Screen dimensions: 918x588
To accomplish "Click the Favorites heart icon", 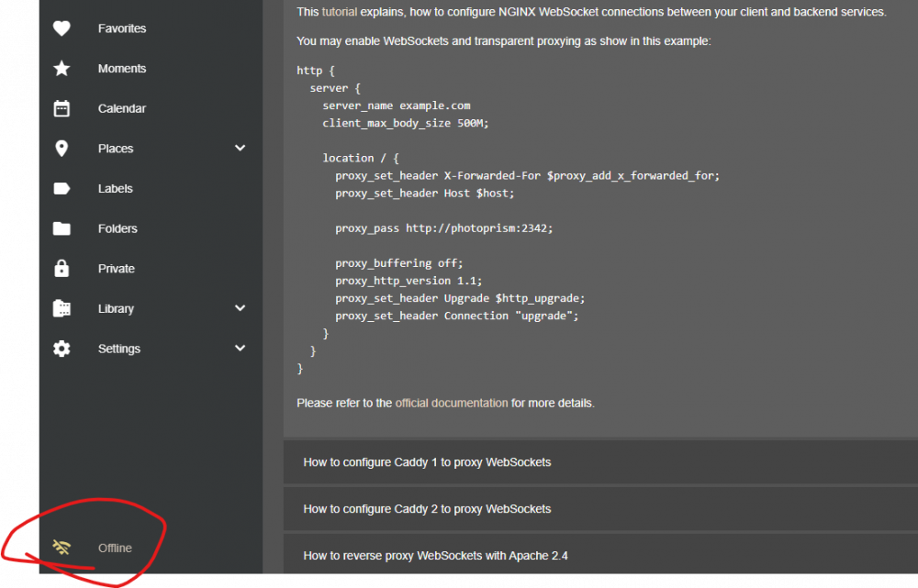I will pyautogui.click(x=62, y=28).
